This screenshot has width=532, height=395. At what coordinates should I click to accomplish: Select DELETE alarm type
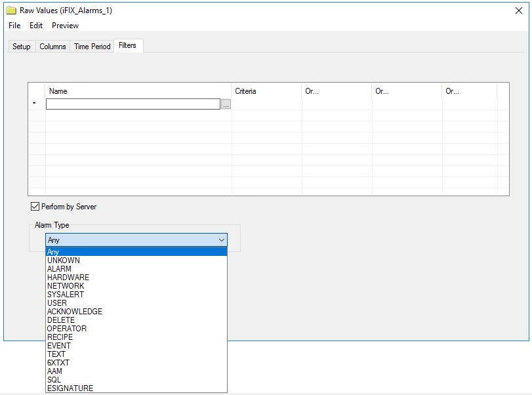tap(136, 320)
